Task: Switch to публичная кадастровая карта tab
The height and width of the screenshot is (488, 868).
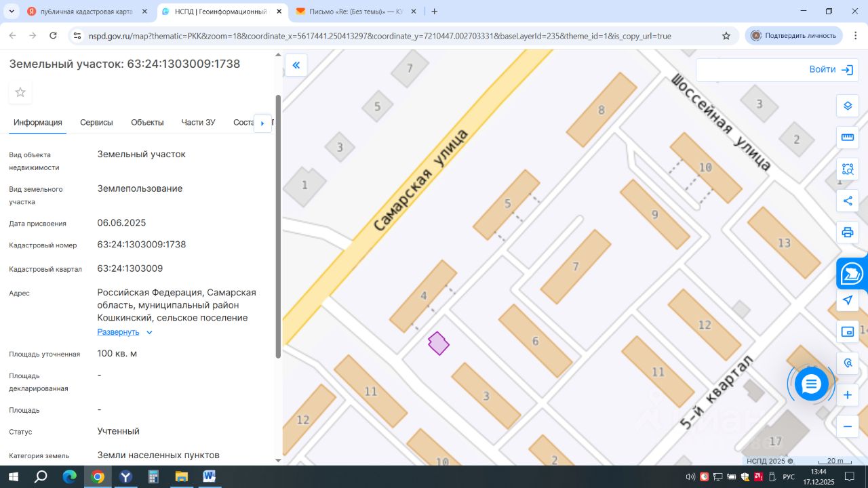Action: [88, 12]
